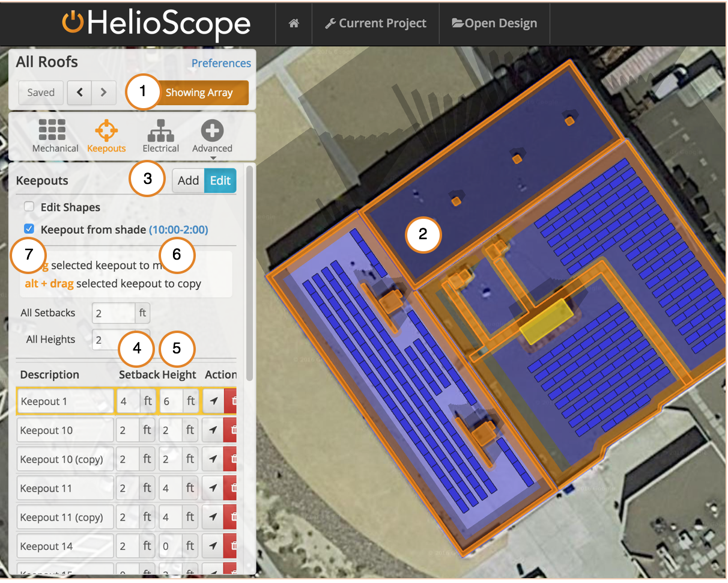Enable the Edit Shapes checkbox
Viewport: 728px width, 583px height.
point(29,207)
